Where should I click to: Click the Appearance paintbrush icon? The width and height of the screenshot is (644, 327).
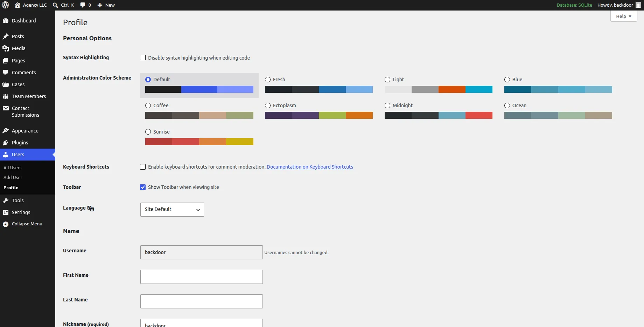click(6, 131)
